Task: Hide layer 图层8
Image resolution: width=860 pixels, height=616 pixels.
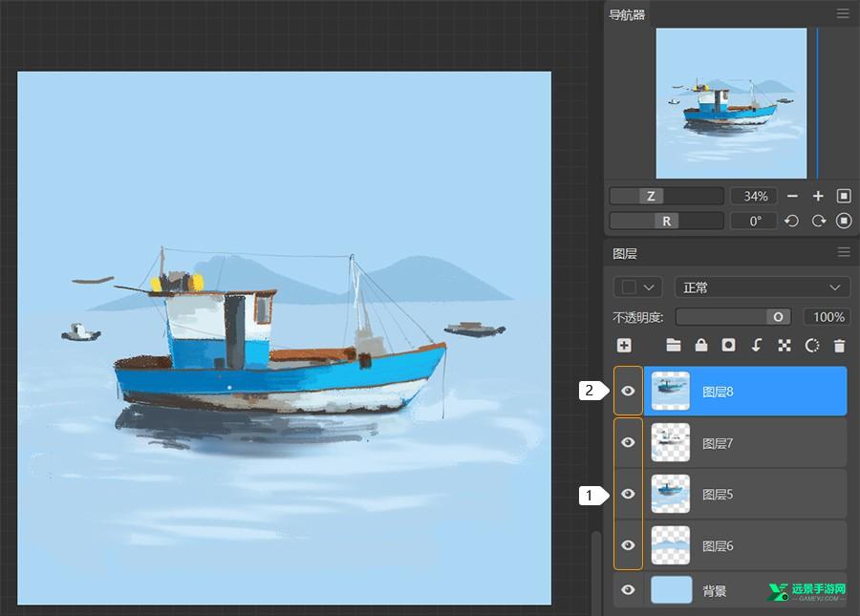Action: pos(628,391)
